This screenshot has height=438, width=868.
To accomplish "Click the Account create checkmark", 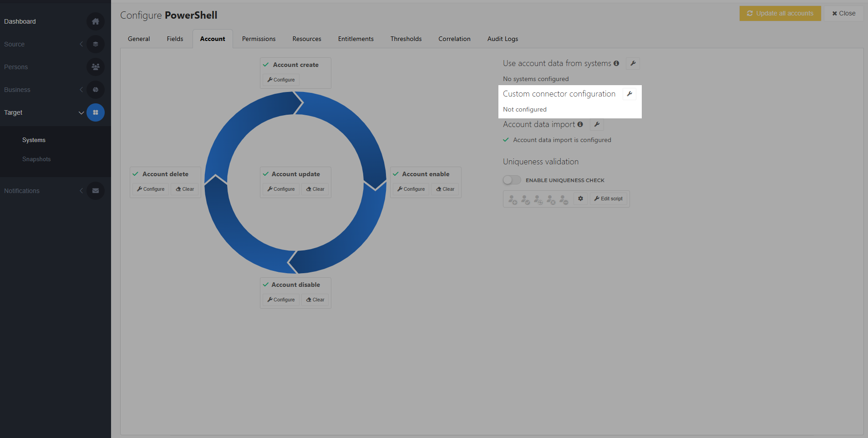I will click(x=266, y=65).
